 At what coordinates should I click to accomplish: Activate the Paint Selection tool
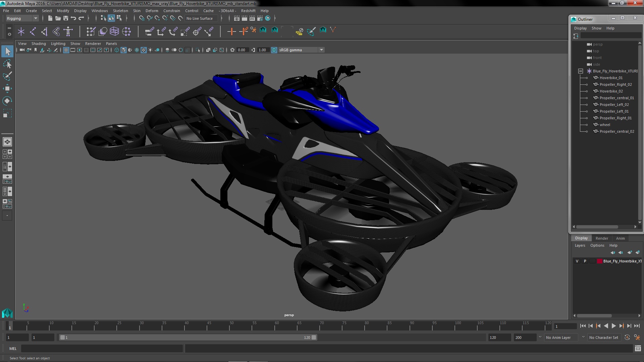pos(7,76)
